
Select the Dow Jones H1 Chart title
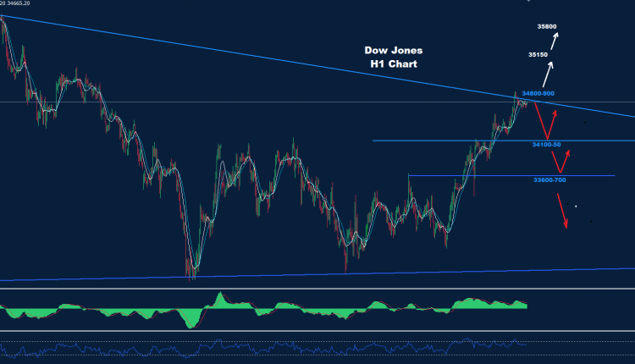pos(393,57)
